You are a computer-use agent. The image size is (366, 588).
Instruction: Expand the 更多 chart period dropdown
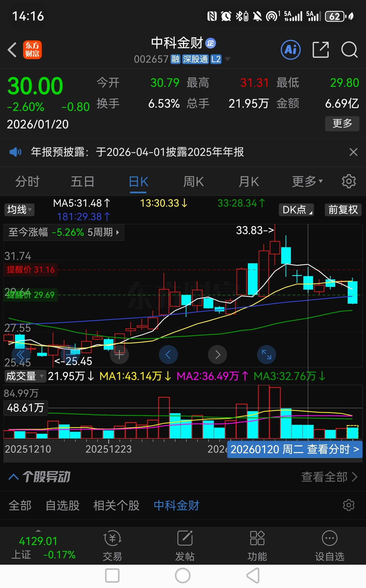[307, 182]
